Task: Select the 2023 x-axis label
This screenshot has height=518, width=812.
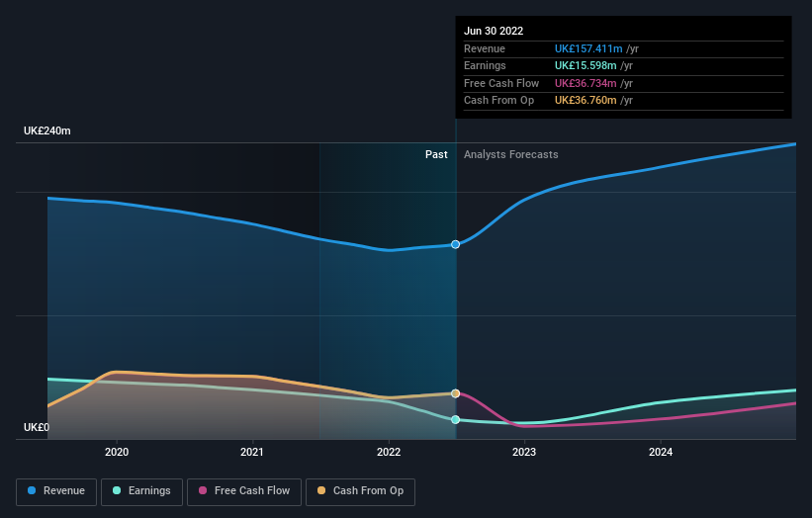Action: [524, 452]
